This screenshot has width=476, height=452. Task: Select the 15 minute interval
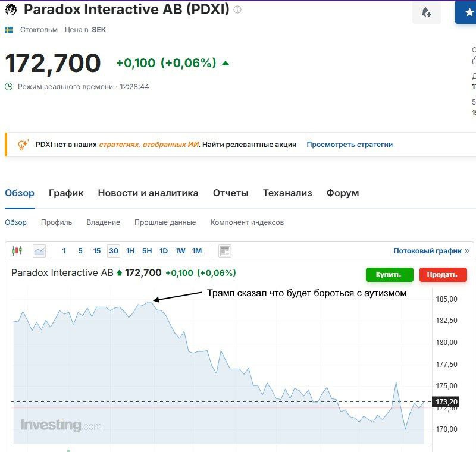[x=97, y=251]
